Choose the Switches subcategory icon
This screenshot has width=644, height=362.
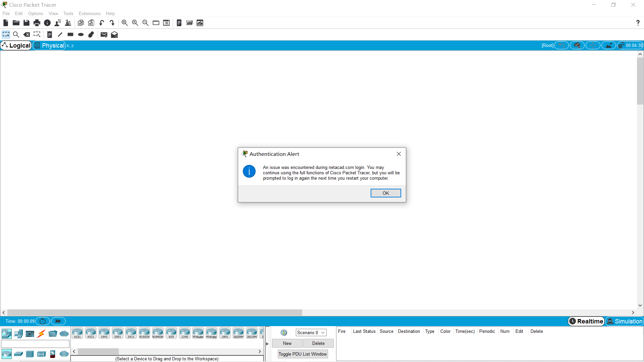[18, 354]
